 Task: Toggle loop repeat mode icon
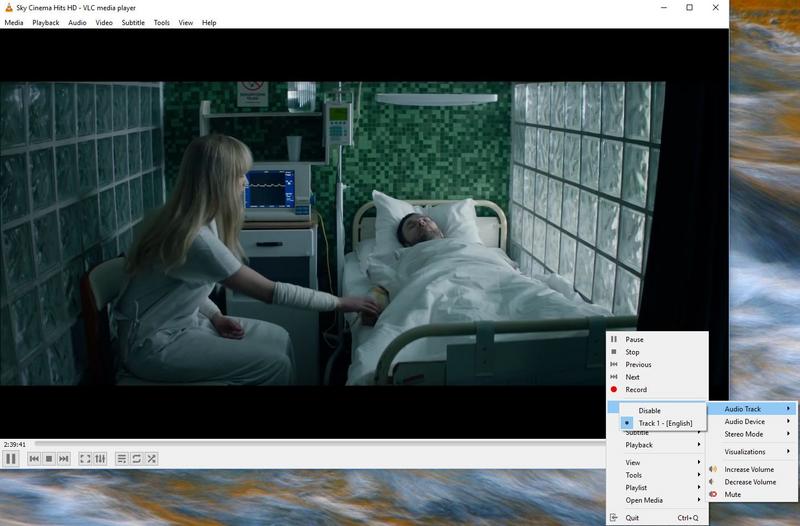click(x=136, y=459)
